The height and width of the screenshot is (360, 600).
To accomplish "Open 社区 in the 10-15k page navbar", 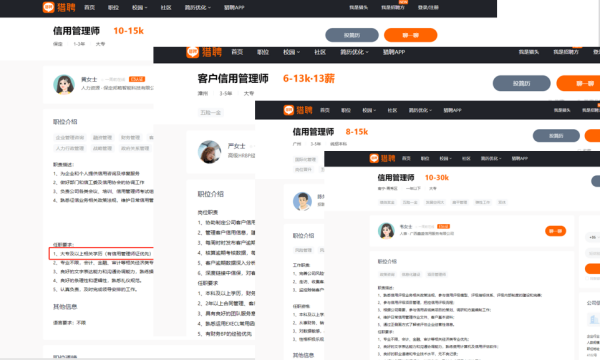I will pos(166,7).
